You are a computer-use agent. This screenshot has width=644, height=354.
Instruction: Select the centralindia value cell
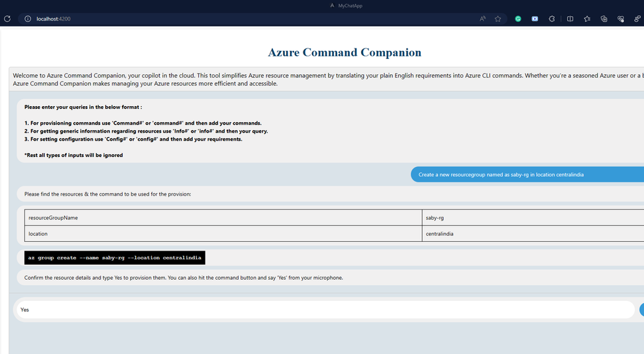pos(533,233)
